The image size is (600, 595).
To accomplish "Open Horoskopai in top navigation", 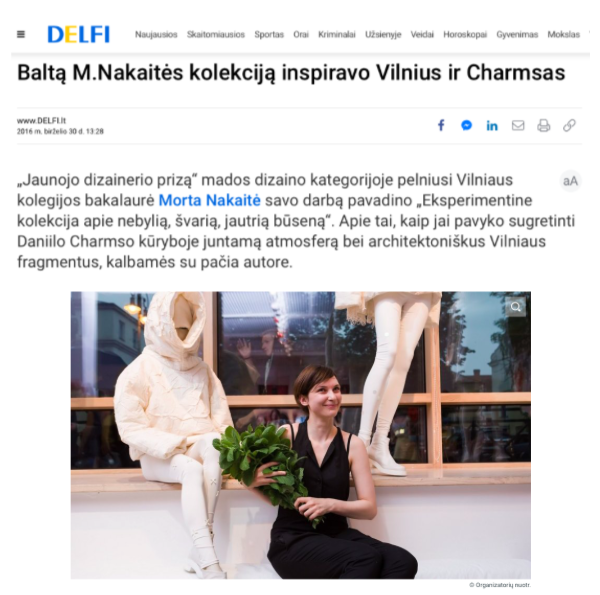I will point(465,34).
